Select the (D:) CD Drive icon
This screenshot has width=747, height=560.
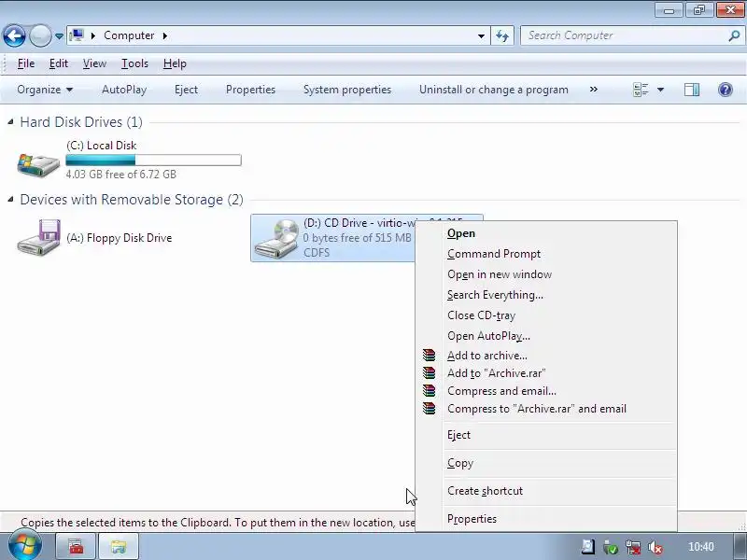click(276, 239)
